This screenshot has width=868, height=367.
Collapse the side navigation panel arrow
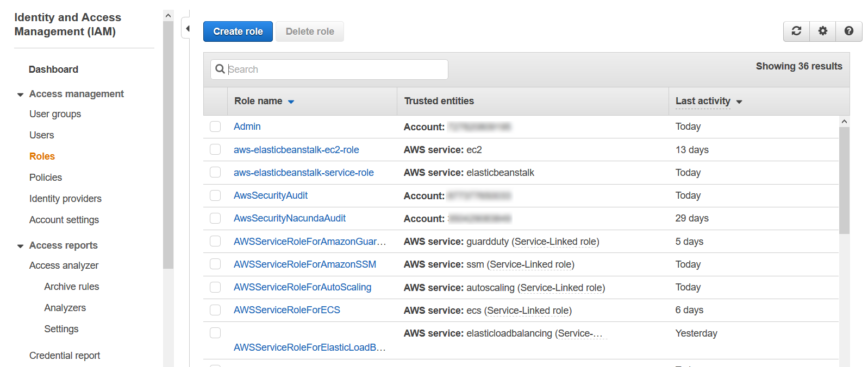point(188,28)
